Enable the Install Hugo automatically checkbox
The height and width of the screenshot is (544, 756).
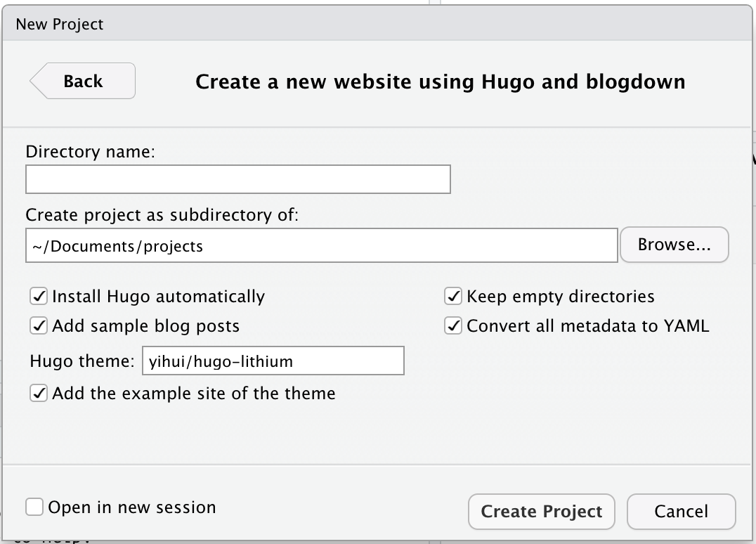tap(39, 296)
